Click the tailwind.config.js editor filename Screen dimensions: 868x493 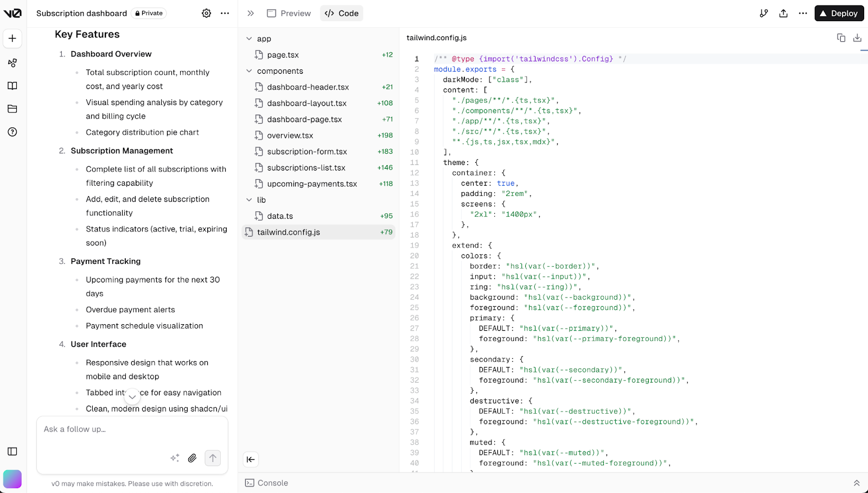point(437,38)
